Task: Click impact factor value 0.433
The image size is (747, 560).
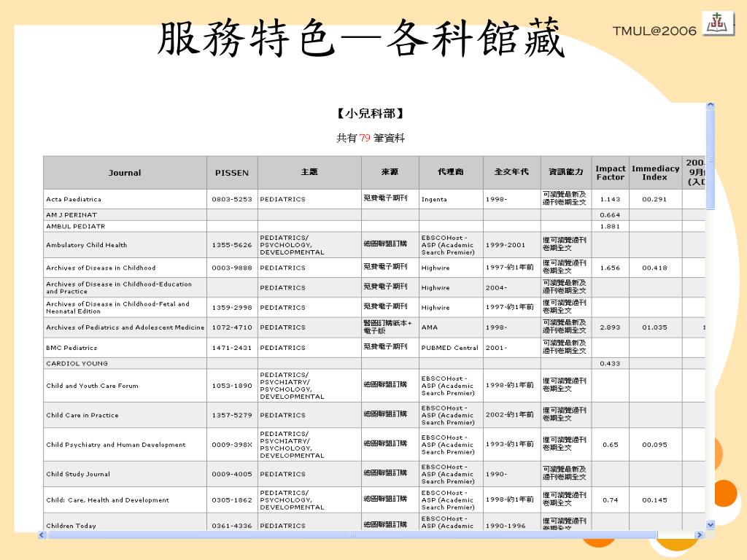Action: [x=611, y=363]
